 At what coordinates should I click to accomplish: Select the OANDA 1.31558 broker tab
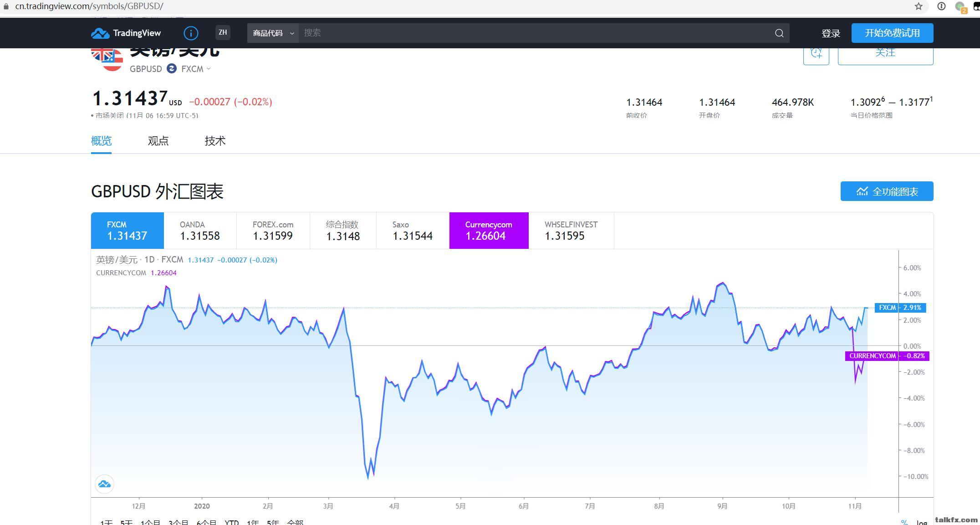(x=200, y=231)
